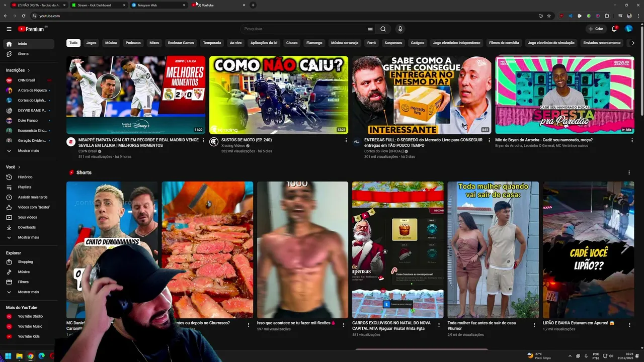Image resolution: width=644 pixels, height=362 pixels.
Task: Open Filmes in Explorar section
Action: point(30,282)
